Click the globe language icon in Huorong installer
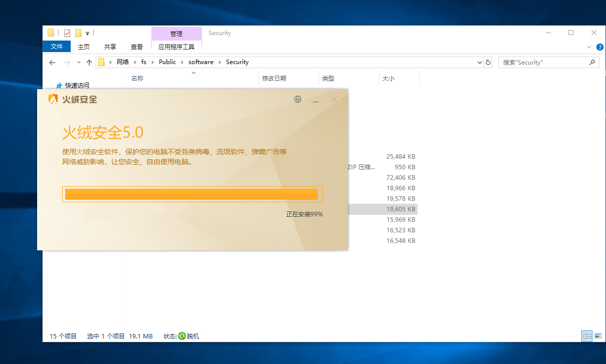This screenshot has height=364, width=606. [298, 99]
